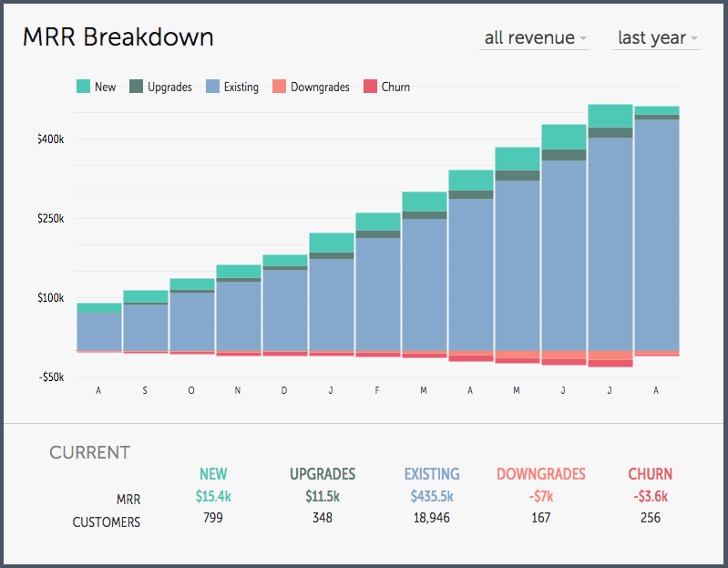Toggle the Upgrades legend swatch
Image resolution: width=728 pixels, height=568 pixels.
(x=136, y=87)
